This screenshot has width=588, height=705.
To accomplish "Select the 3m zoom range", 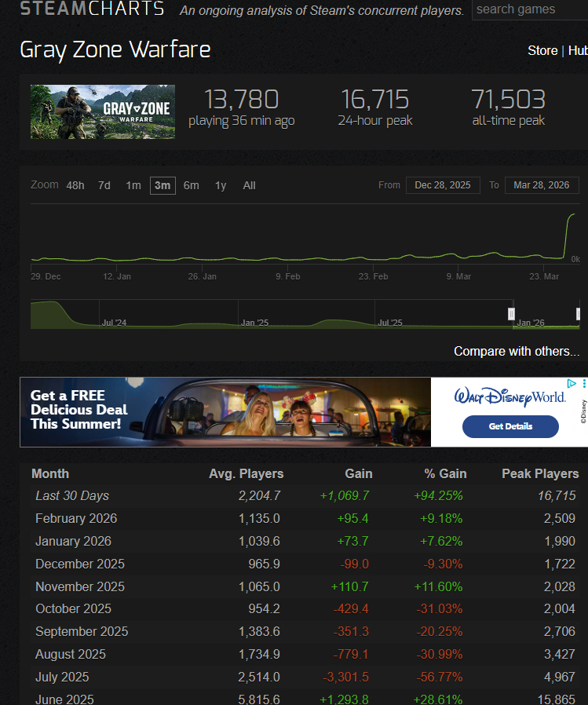I will [x=163, y=185].
